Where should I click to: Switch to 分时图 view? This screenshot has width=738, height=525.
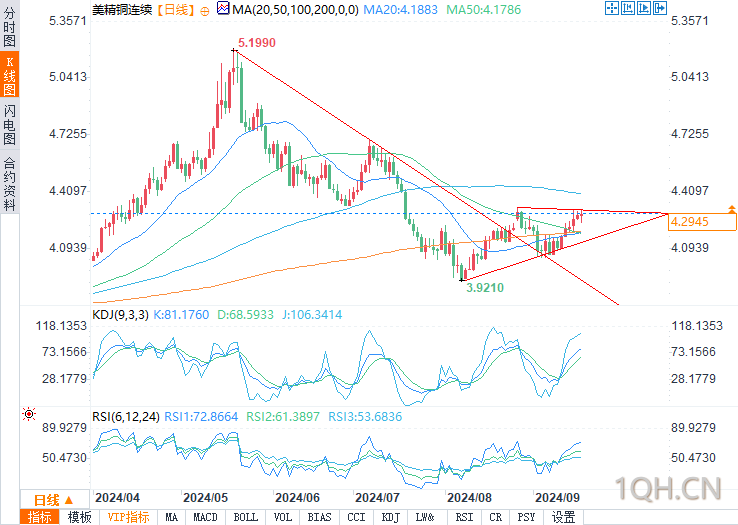(9, 26)
